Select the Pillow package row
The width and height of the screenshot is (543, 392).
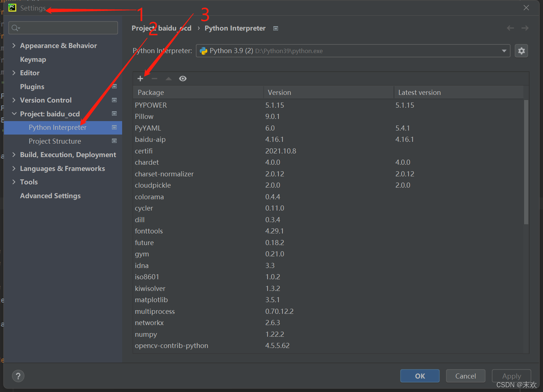[x=329, y=116]
